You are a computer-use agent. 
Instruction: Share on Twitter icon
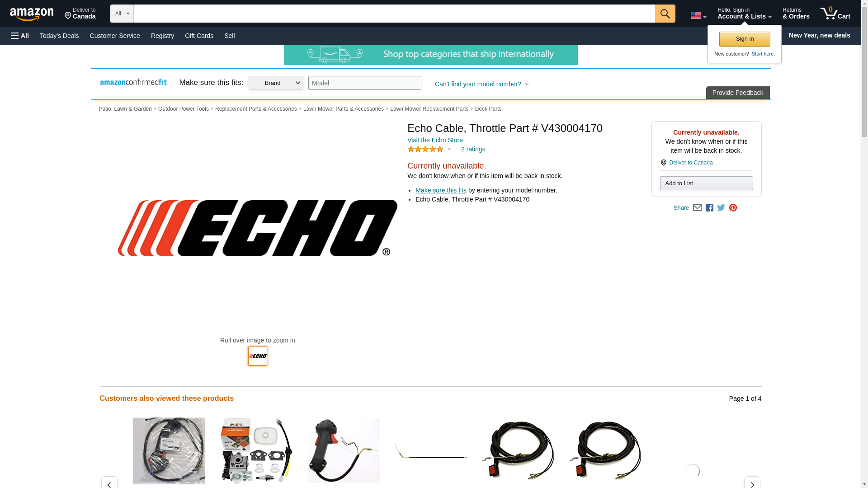(x=721, y=208)
